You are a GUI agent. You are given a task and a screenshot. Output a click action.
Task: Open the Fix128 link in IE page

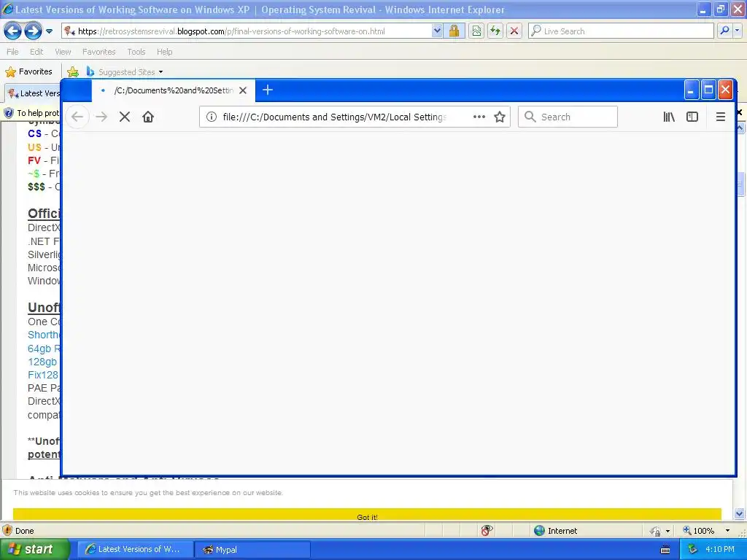click(43, 375)
